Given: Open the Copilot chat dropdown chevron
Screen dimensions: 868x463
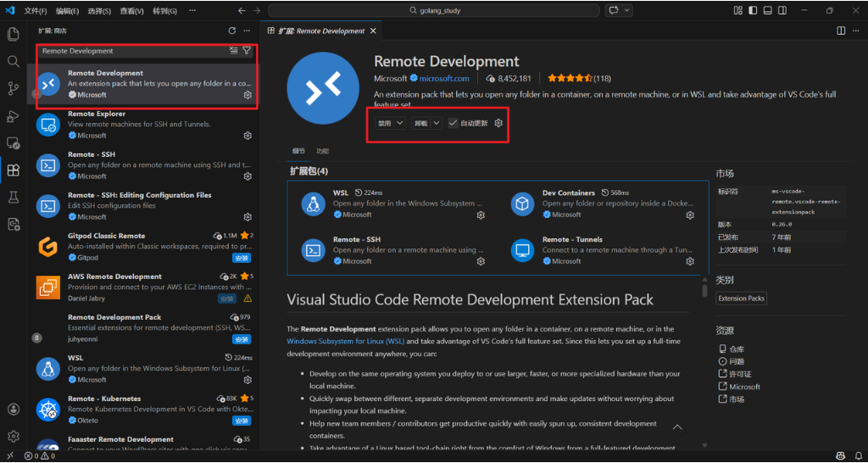Looking at the screenshot, I should (627, 10).
